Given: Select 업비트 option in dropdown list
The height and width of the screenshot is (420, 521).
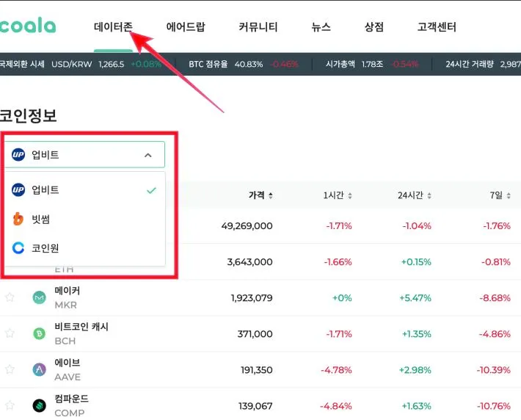Looking at the screenshot, I should 84,190.
